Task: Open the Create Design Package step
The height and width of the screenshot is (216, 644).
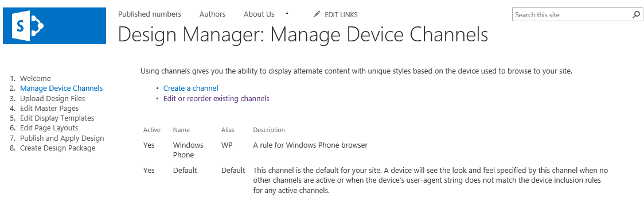Action: pos(57,148)
